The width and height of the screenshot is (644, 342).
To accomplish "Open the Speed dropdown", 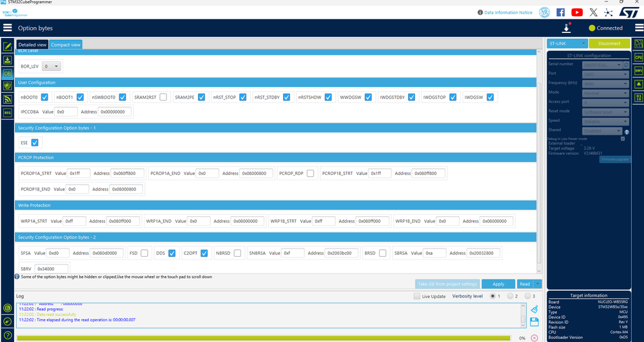I will click(605, 122).
